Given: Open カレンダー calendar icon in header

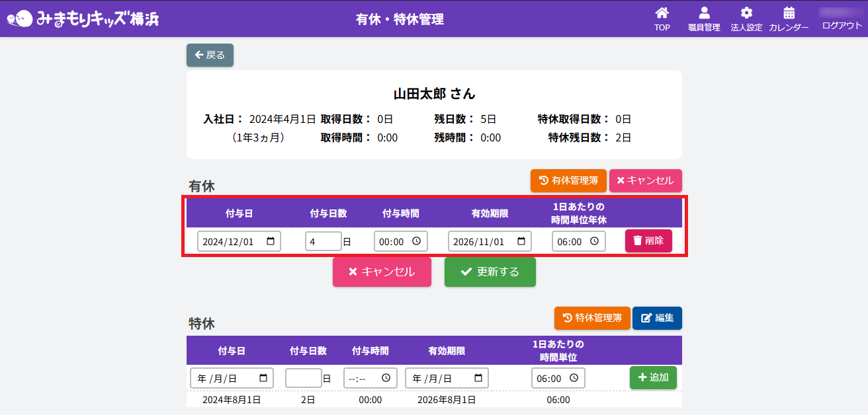Looking at the screenshot, I should [x=789, y=14].
